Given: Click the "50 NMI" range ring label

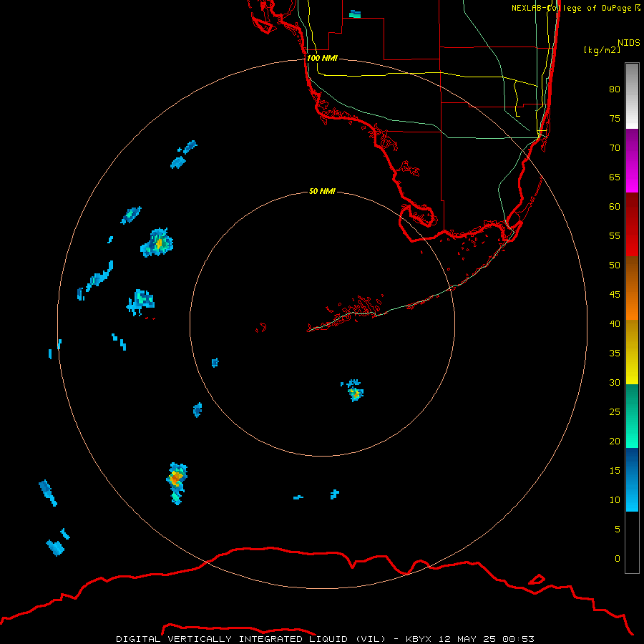Looking at the screenshot, I should [322, 191].
